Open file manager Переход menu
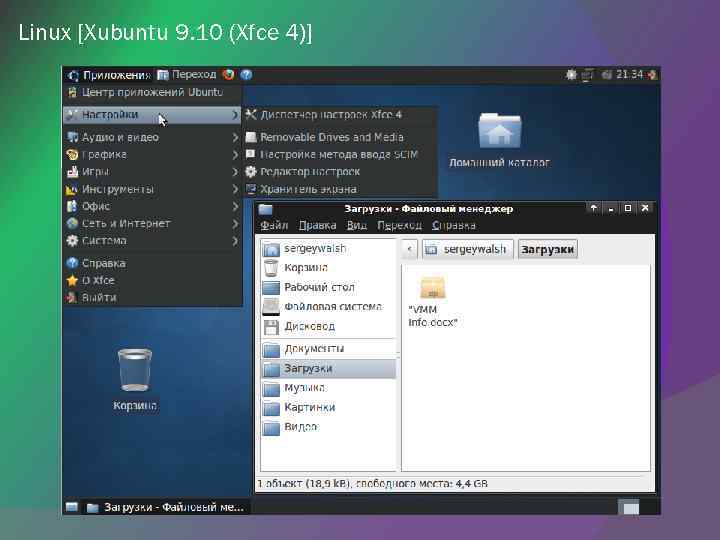Screen dimensions: 720x540 (399, 225)
